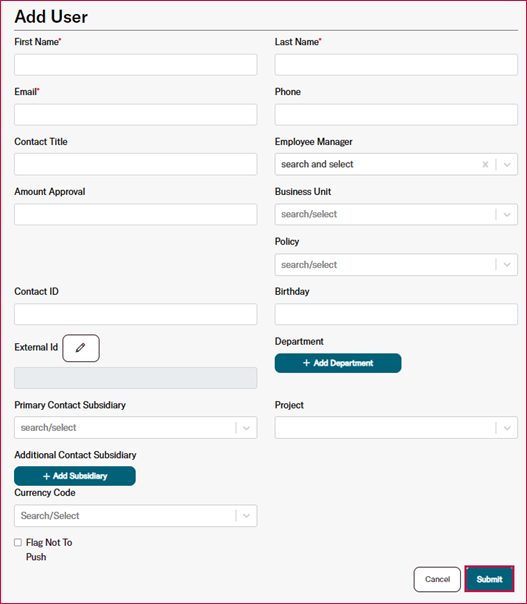This screenshot has height=604, width=527.
Task: Submit the Add User form
Action: tap(489, 579)
